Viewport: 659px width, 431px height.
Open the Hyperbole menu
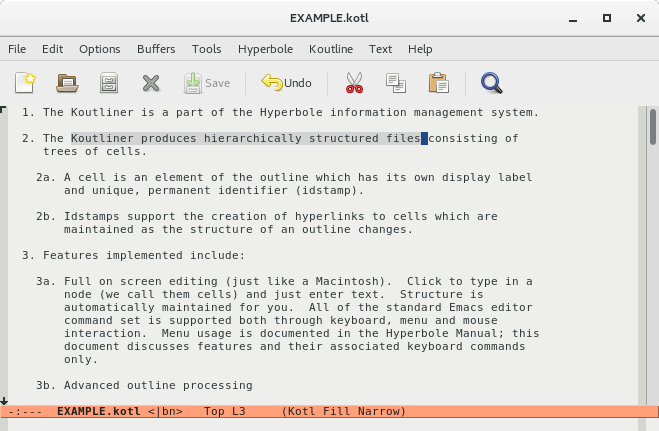pos(265,49)
